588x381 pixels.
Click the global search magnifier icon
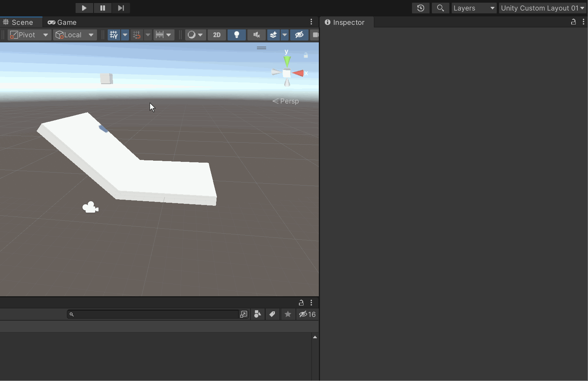click(440, 8)
